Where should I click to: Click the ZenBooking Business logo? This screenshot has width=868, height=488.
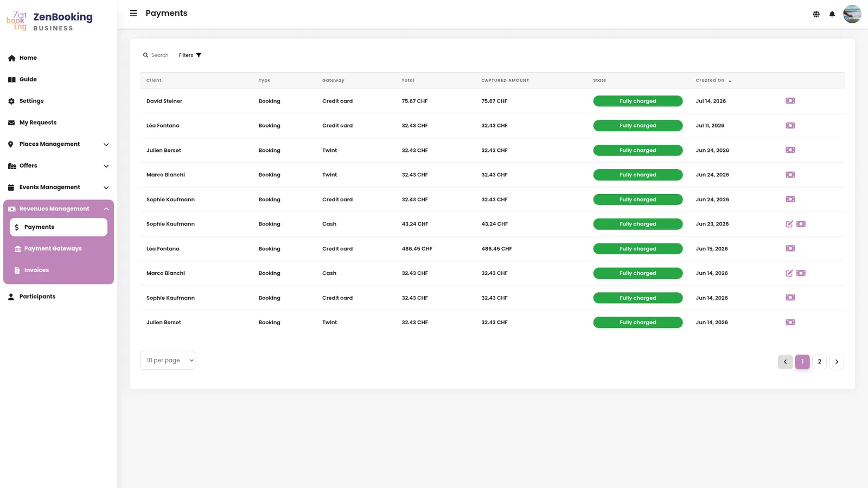[x=50, y=21]
